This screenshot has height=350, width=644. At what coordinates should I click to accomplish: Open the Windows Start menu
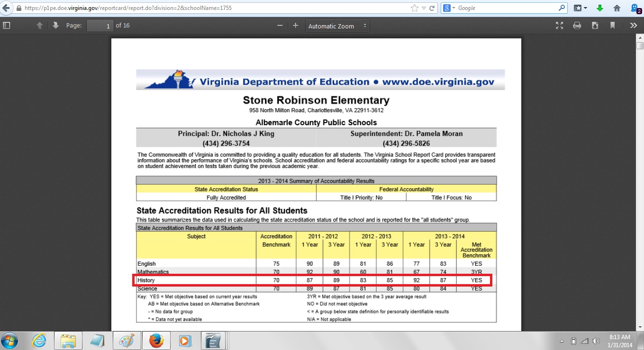tap(9, 341)
